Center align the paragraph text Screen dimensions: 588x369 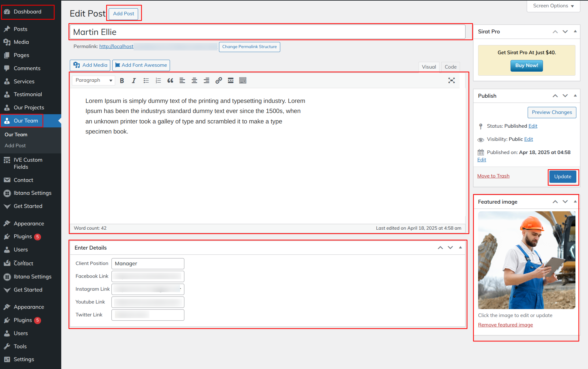point(194,81)
